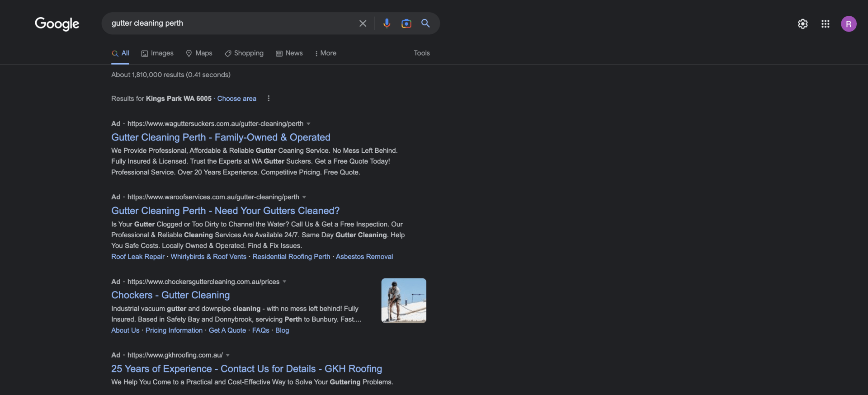Open the Chockers FAQs sitelink
The height and width of the screenshot is (395, 868).
(261, 330)
